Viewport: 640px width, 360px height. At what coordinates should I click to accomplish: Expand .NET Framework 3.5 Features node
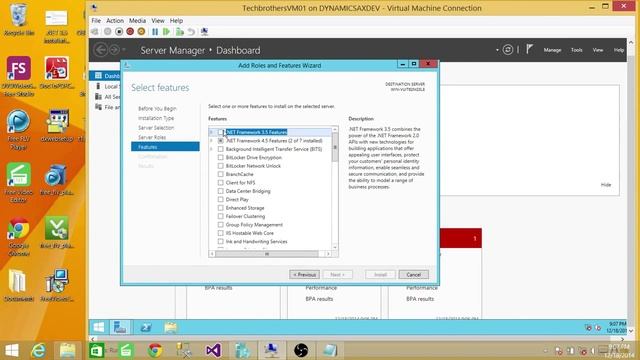click(211, 132)
